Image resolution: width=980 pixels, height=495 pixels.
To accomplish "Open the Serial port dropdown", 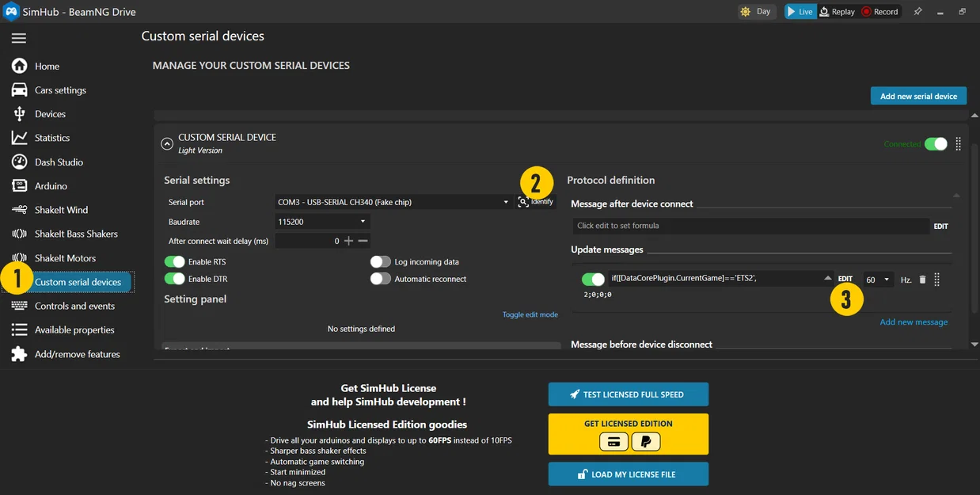I will point(393,202).
